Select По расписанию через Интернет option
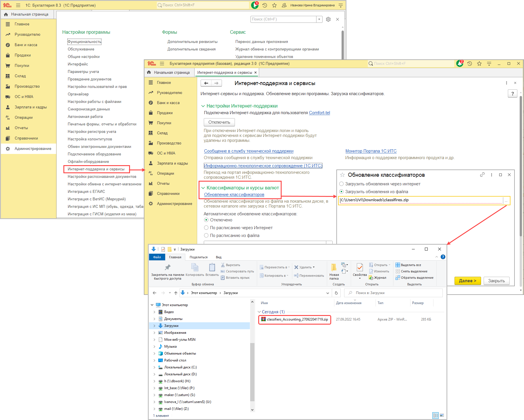This screenshot has width=524, height=420. click(x=206, y=228)
